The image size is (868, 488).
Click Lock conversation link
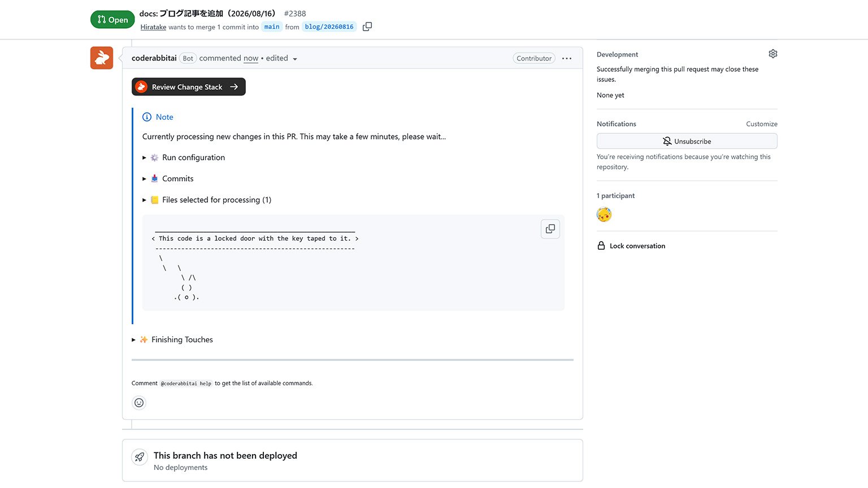[637, 246]
